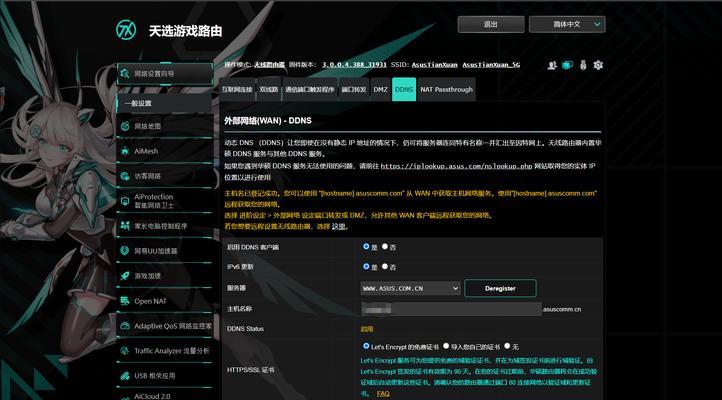Screen dimensions: 722x400
Task: Switch to the 互联网连接 tab
Action: 237,89
